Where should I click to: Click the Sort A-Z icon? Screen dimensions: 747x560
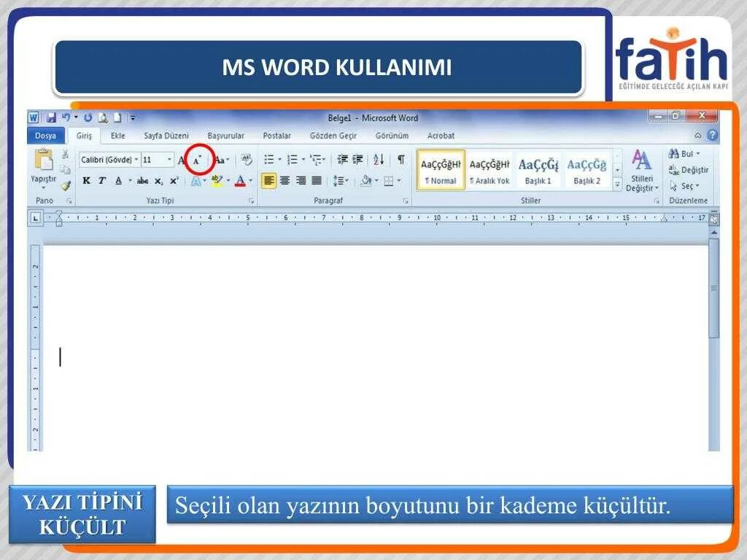[379, 160]
